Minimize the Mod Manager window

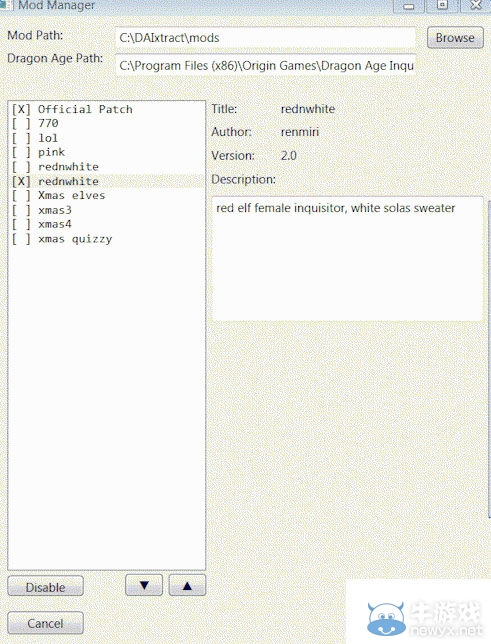[x=408, y=6]
